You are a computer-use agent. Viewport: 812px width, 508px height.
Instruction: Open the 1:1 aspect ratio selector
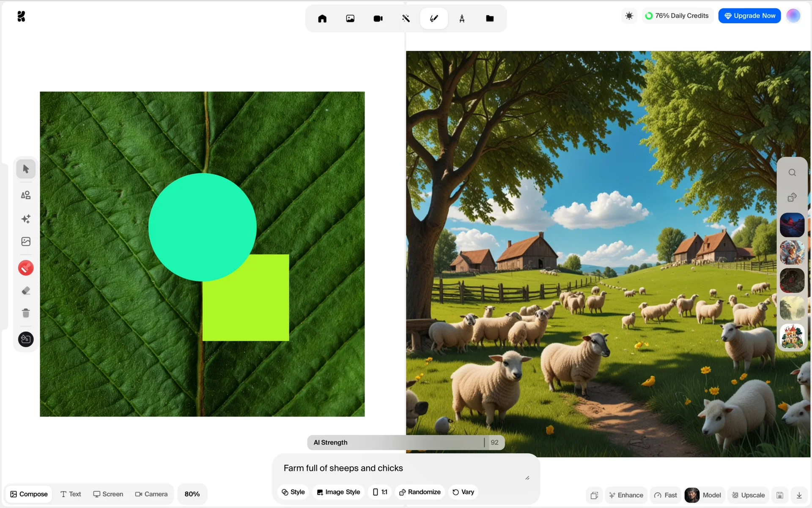coord(380,492)
